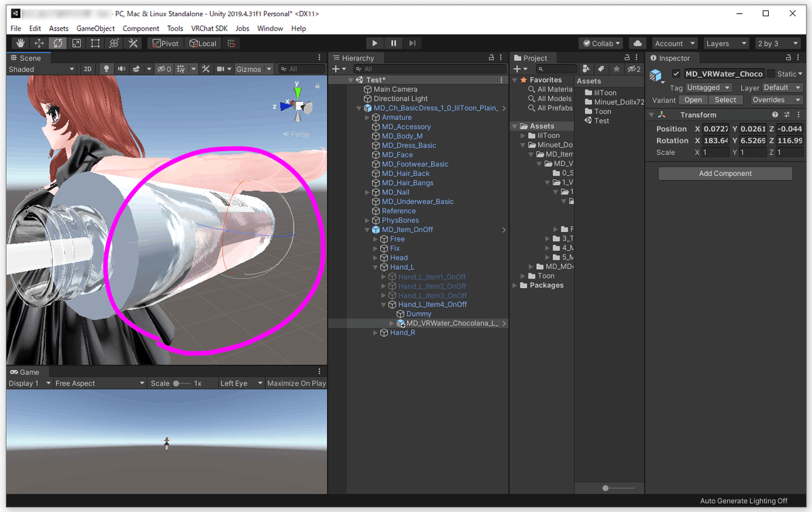The height and width of the screenshot is (512, 812).
Task: Open the prefab Overrides dropdown
Action: click(x=776, y=100)
